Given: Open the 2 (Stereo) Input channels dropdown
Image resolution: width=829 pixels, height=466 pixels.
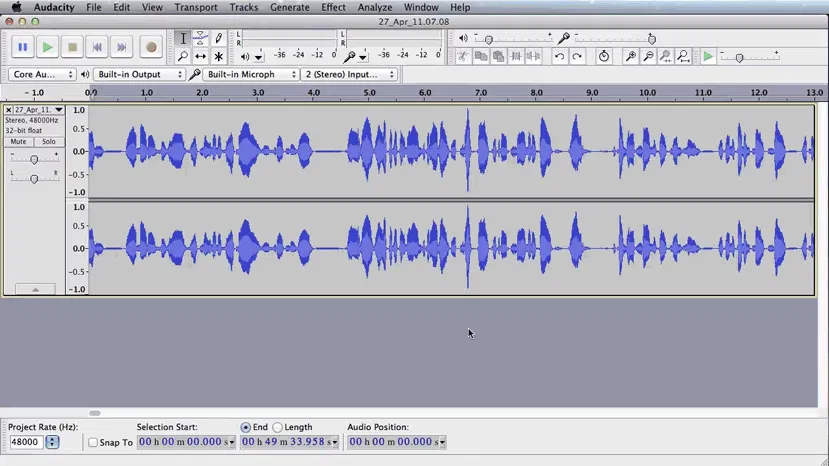Looking at the screenshot, I should (349, 75).
